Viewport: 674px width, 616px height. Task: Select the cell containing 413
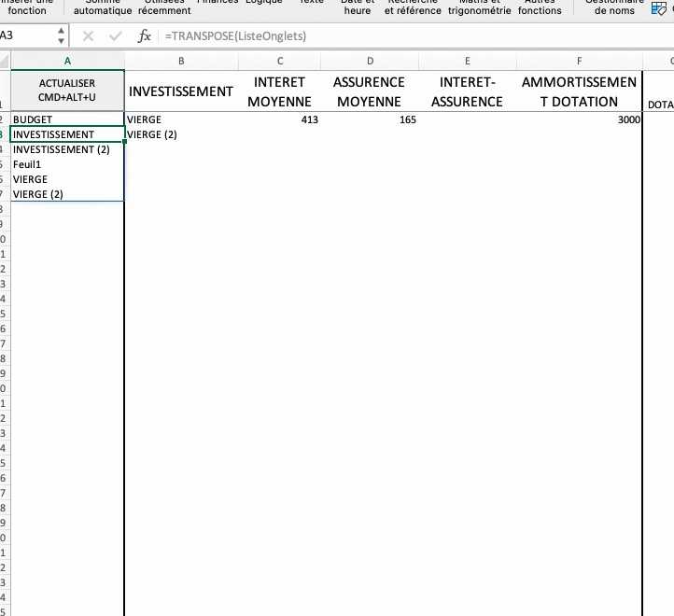[x=280, y=119]
